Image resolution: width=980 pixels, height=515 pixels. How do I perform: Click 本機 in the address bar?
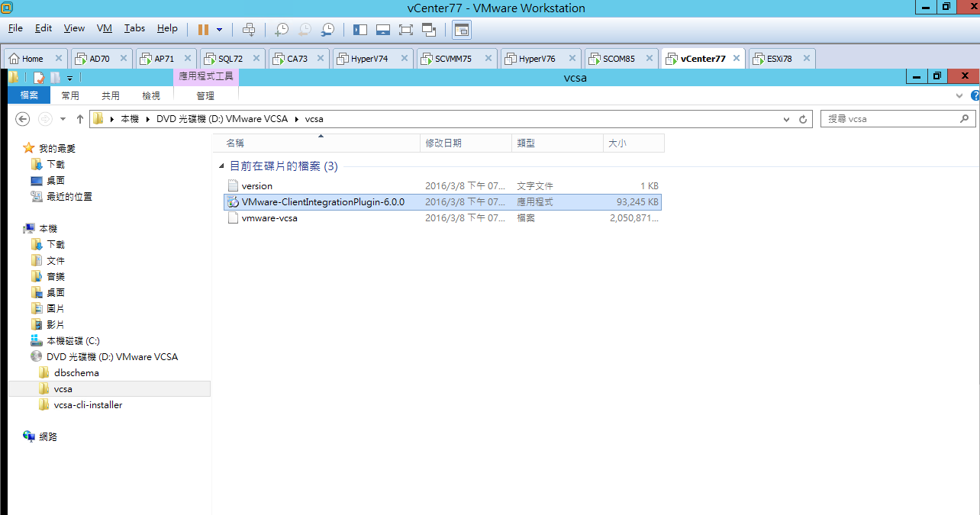tap(130, 119)
